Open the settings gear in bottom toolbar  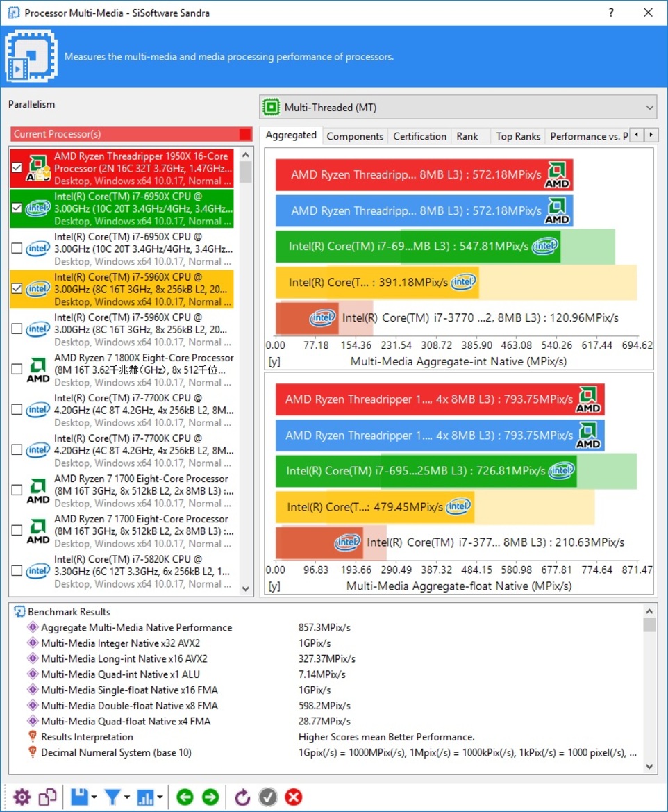[x=22, y=797]
